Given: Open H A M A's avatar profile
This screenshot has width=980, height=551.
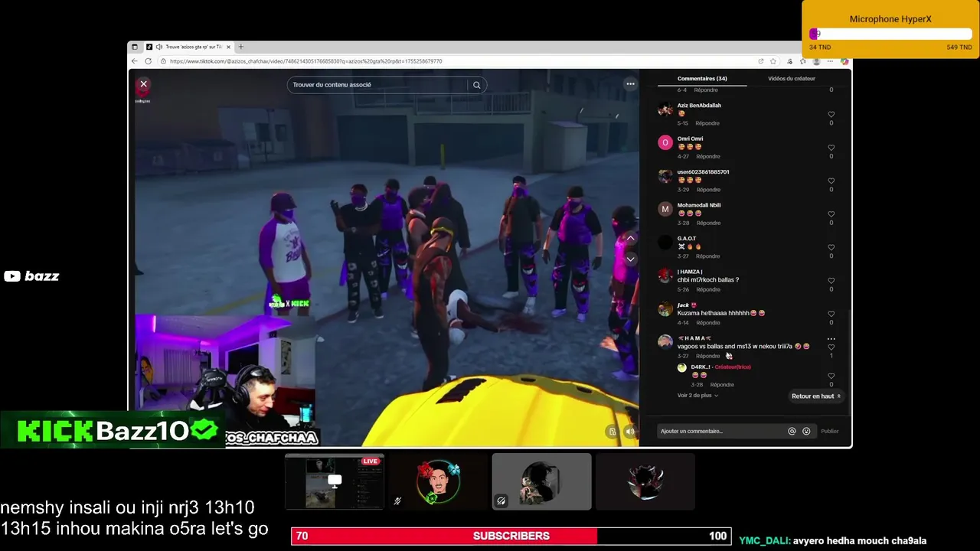Looking at the screenshot, I should click(665, 342).
